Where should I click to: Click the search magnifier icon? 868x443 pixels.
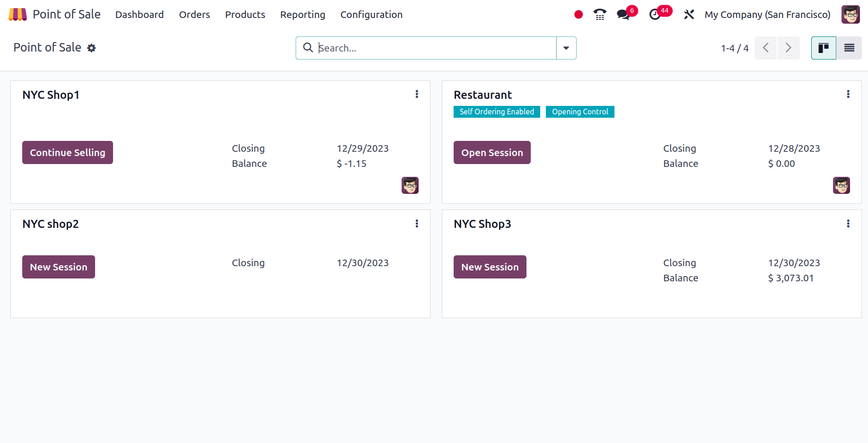coord(308,48)
